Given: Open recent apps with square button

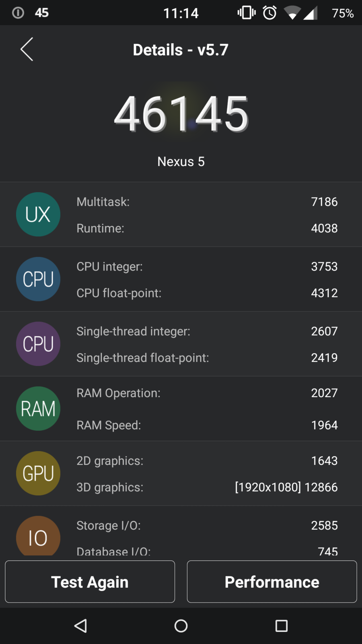Looking at the screenshot, I should [281, 626].
